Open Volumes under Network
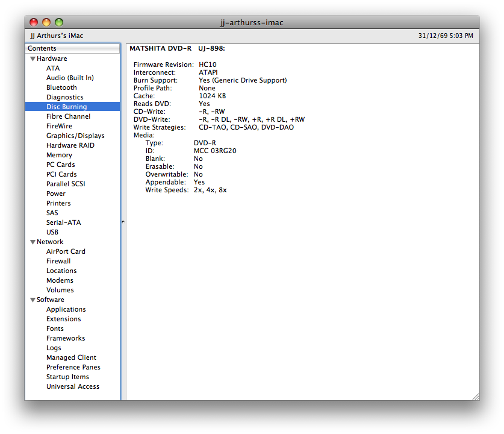 coord(60,290)
